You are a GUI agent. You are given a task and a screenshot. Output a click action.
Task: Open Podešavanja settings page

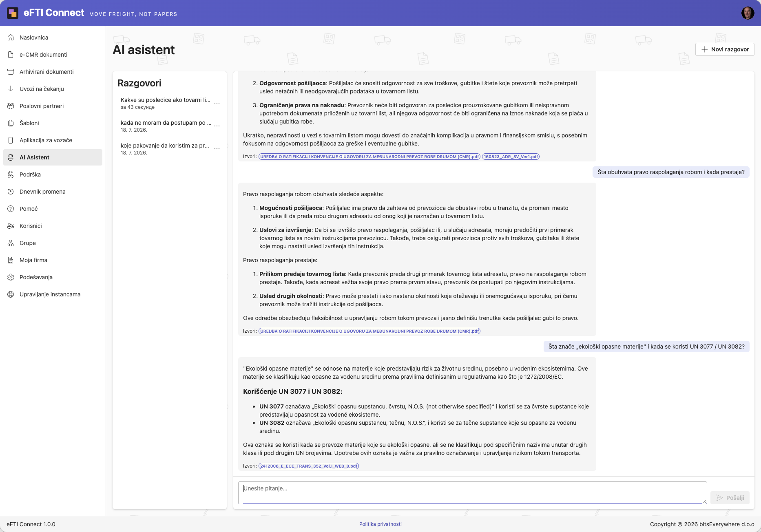click(x=53, y=277)
